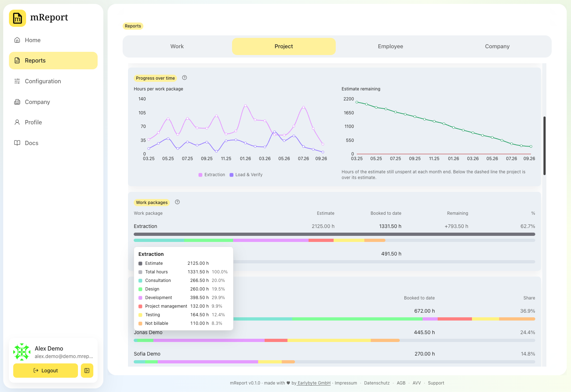Click Alex Demo's green avatar

click(22, 352)
